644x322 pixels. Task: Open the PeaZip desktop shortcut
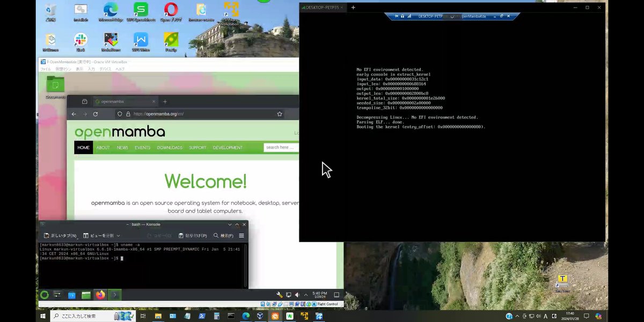[171, 42]
